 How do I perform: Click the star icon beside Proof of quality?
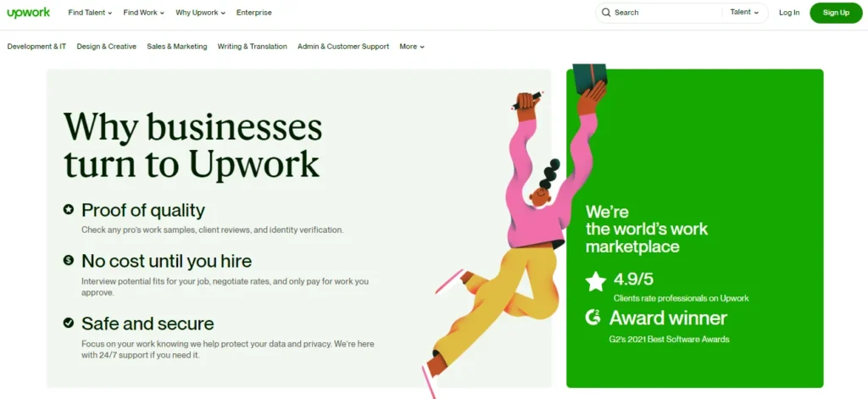[x=68, y=210]
